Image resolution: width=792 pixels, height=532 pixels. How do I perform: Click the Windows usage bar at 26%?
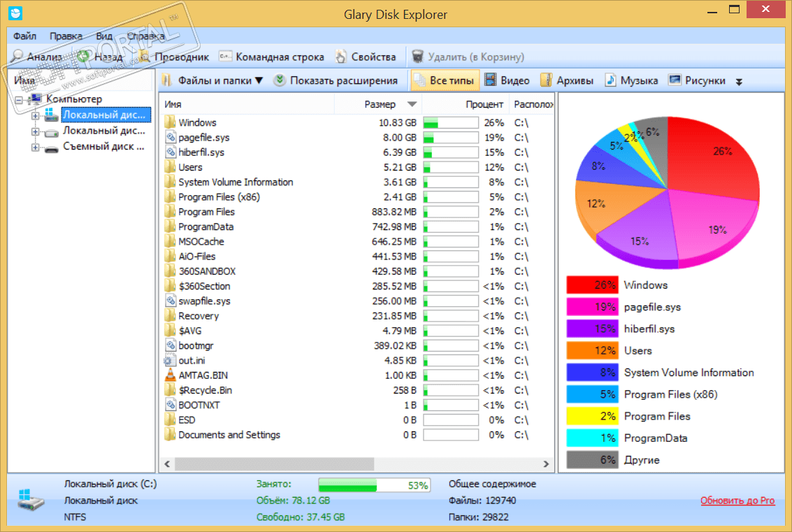click(451, 122)
